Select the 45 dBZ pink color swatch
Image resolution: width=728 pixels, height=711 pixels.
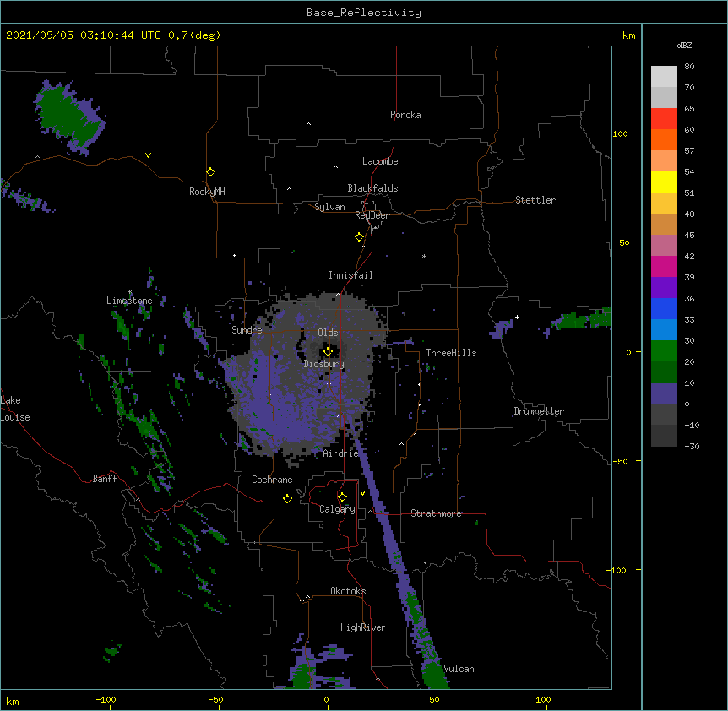click(x=664, y=246)
